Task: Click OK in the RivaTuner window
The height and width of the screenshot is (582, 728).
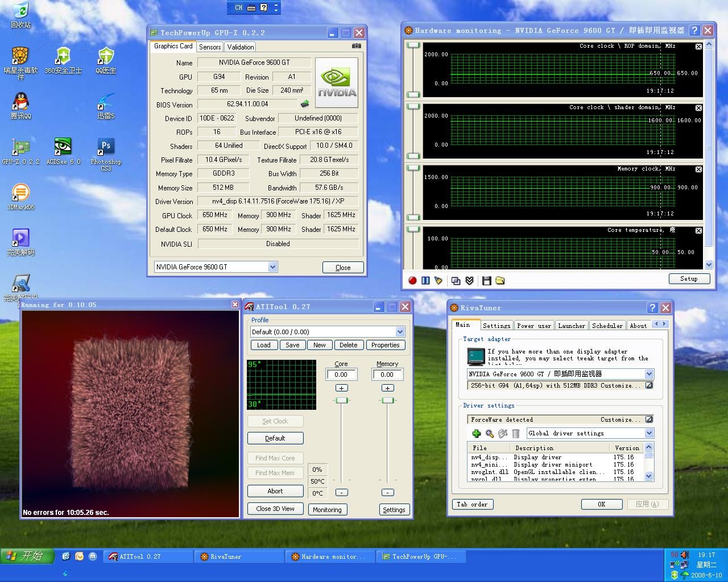Action: coord(602,504)
